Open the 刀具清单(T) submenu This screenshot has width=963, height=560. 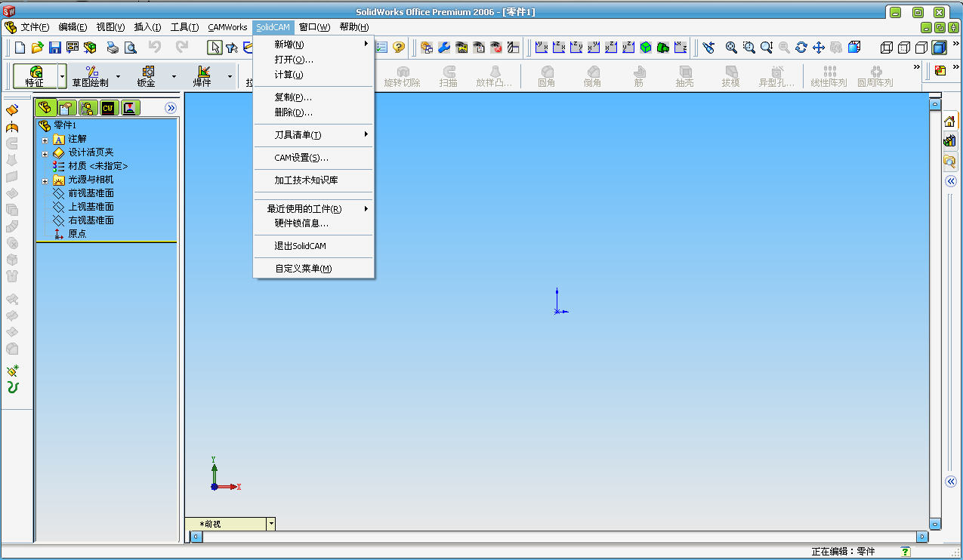[x=313, y=134]
